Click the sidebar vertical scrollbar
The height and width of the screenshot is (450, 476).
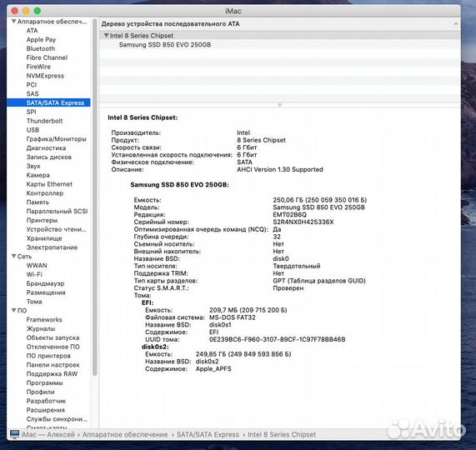95,197
